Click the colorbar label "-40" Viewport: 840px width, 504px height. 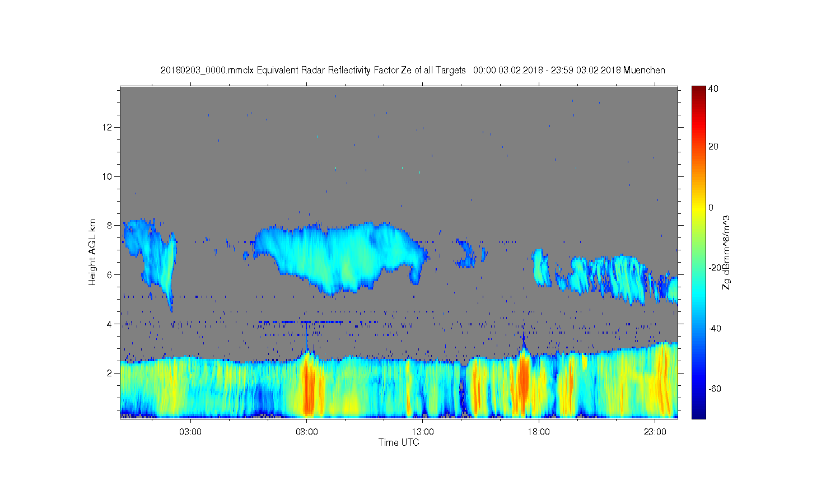coord(715,328)
